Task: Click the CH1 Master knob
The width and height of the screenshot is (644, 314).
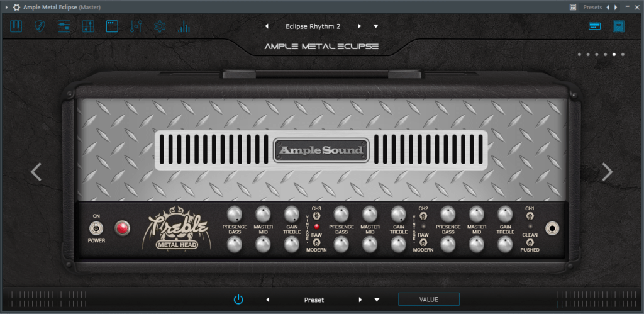Action: click(477, 214)
